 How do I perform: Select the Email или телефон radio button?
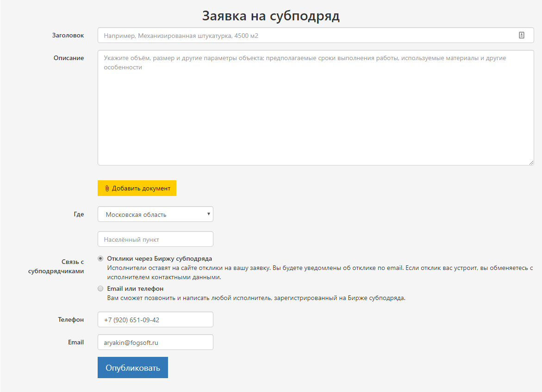point(100,289)
